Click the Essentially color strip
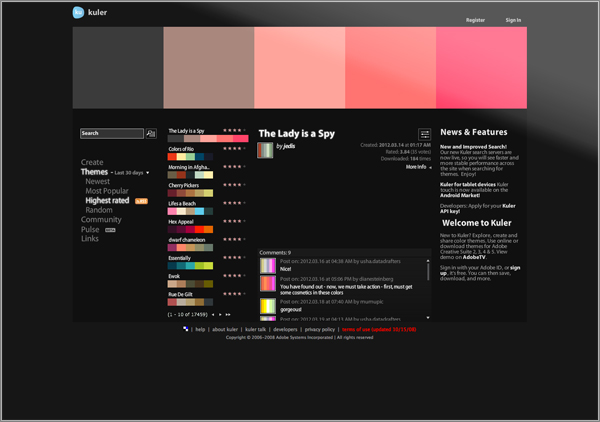600x422 pixels. tap(190, 266)
